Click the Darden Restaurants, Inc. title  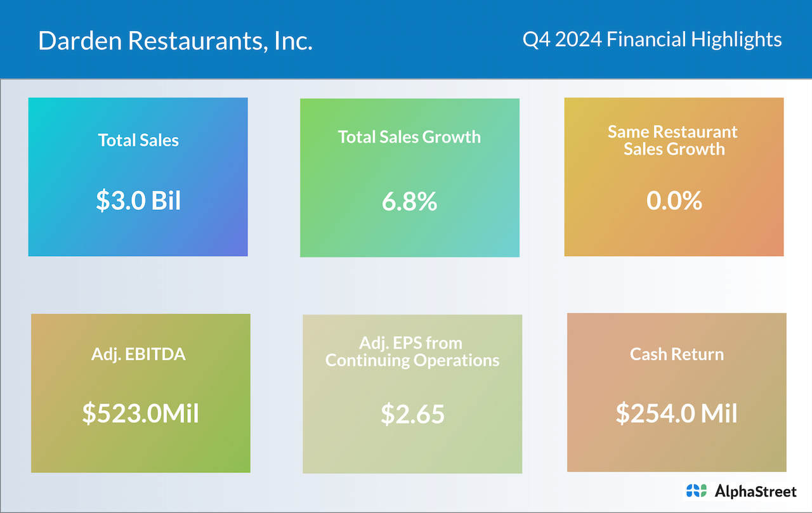pos(175,41)
